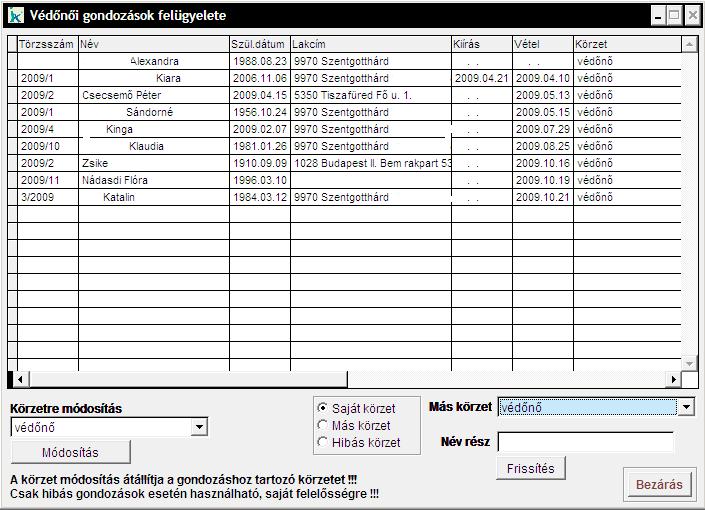Click the Törzsszám column header
Screen dimensions: 705x510
(x=47, y=45)
